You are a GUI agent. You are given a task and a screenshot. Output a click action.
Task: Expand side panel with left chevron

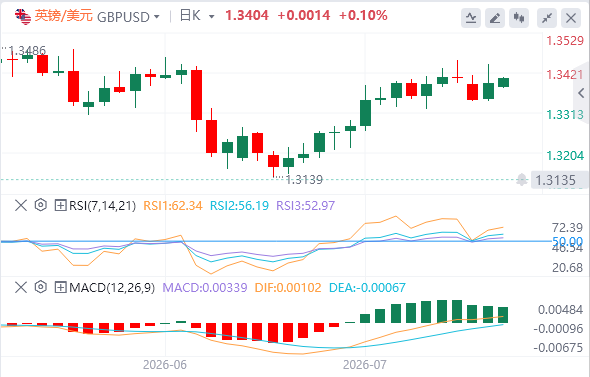point(582,93)
